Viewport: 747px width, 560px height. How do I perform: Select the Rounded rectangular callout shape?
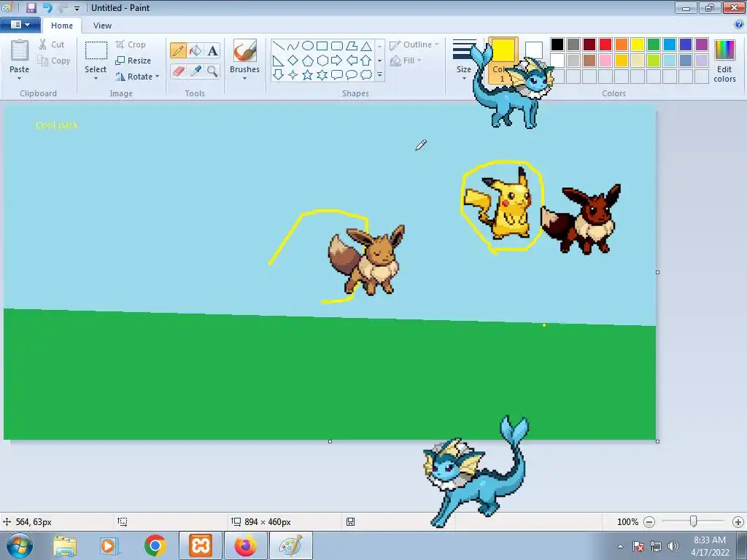coord(337,75)
